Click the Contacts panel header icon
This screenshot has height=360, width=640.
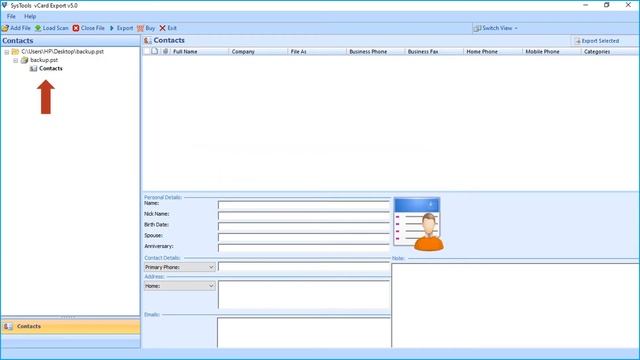(148, 40)
